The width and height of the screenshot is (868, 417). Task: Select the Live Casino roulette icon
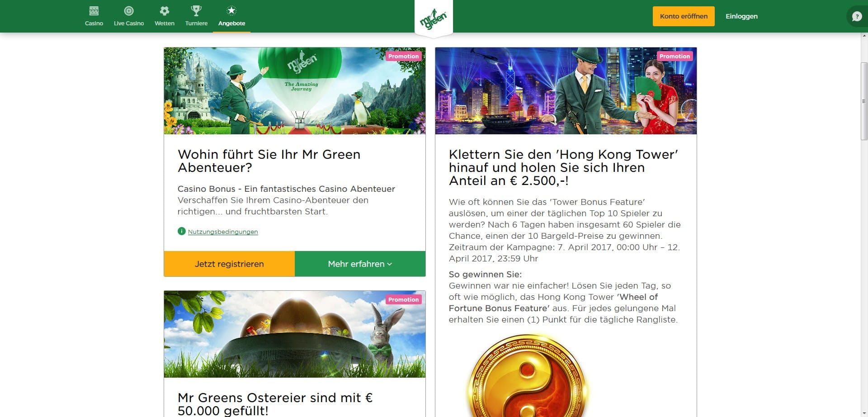coord(129,11)
